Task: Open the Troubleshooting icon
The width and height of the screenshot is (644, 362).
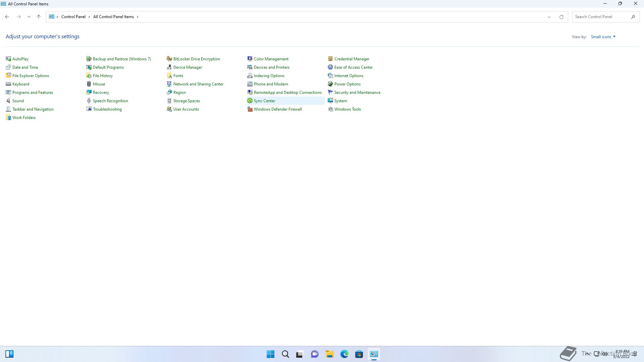Action: pyautogui.click(x=89, y=109)
